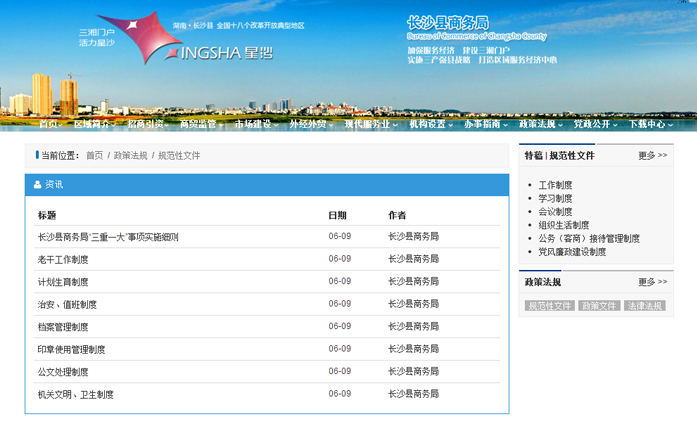Open 会议制度 in the sidebar list
The height and width of the screenshot is (436, 697).
tap(555, 212)
